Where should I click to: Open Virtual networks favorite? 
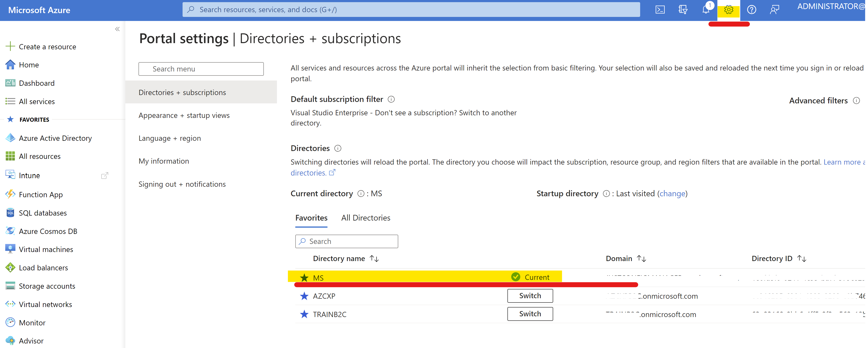pos(46,304)
